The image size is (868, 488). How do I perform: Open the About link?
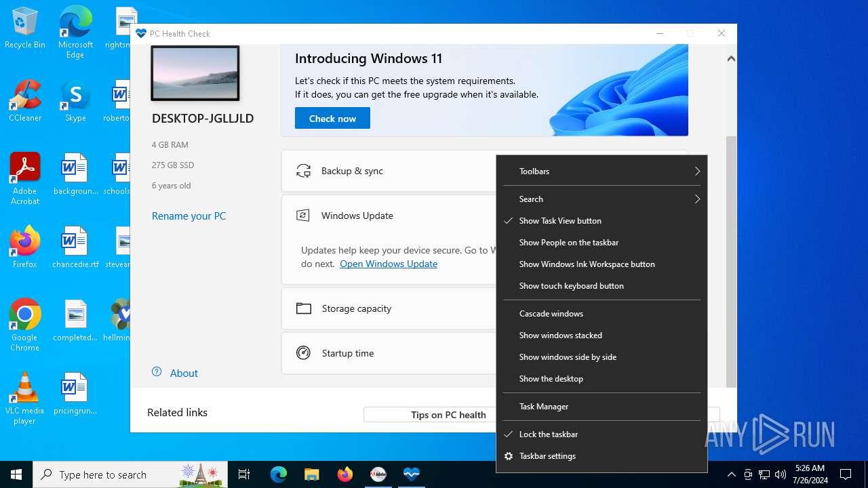184,373
